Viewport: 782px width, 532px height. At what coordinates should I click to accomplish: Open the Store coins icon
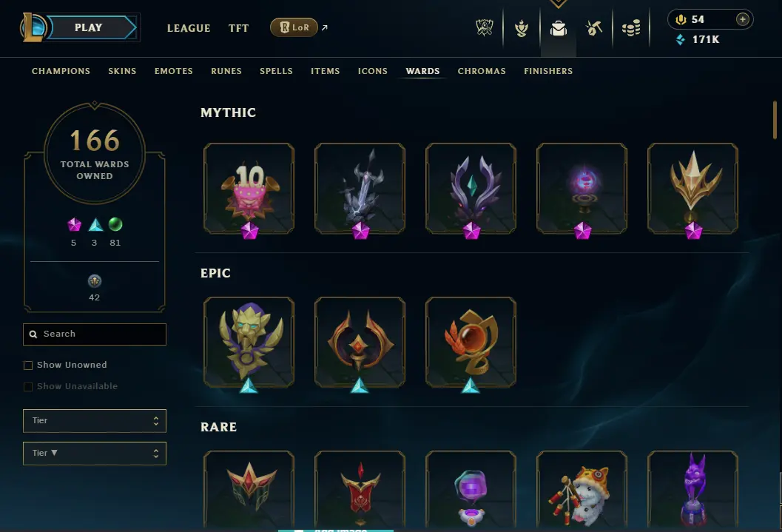[631, 28]
